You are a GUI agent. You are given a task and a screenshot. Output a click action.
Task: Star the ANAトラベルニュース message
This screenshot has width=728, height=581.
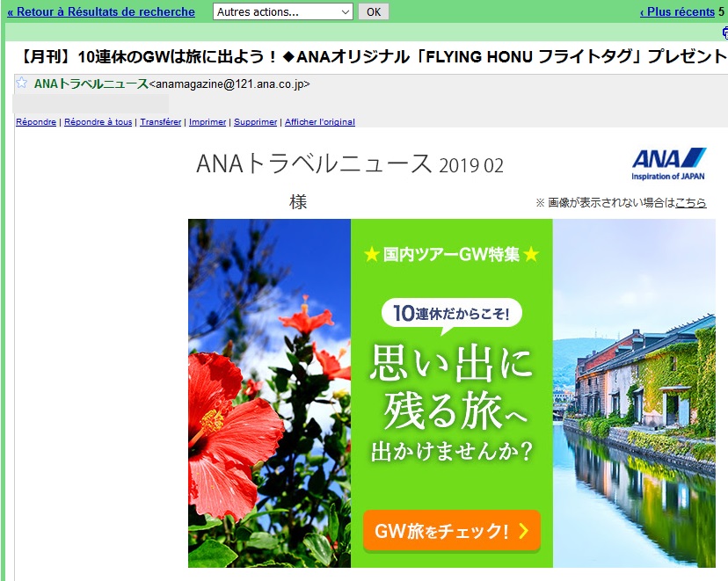tap(21, 84)
